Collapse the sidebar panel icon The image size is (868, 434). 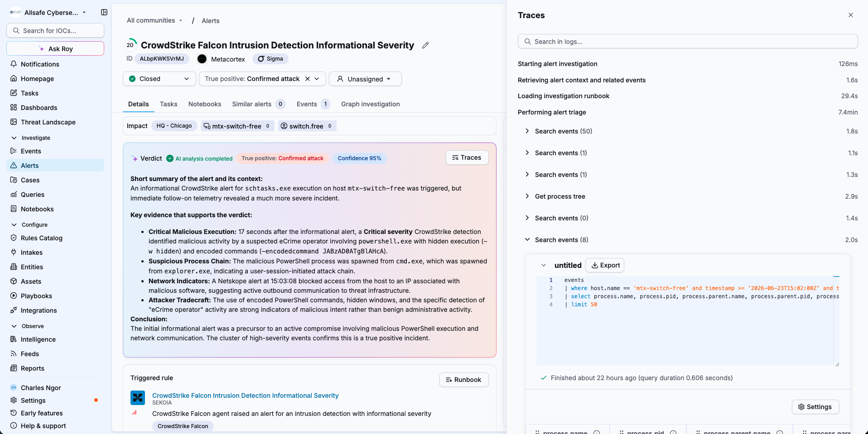click(x=104, y=12)
